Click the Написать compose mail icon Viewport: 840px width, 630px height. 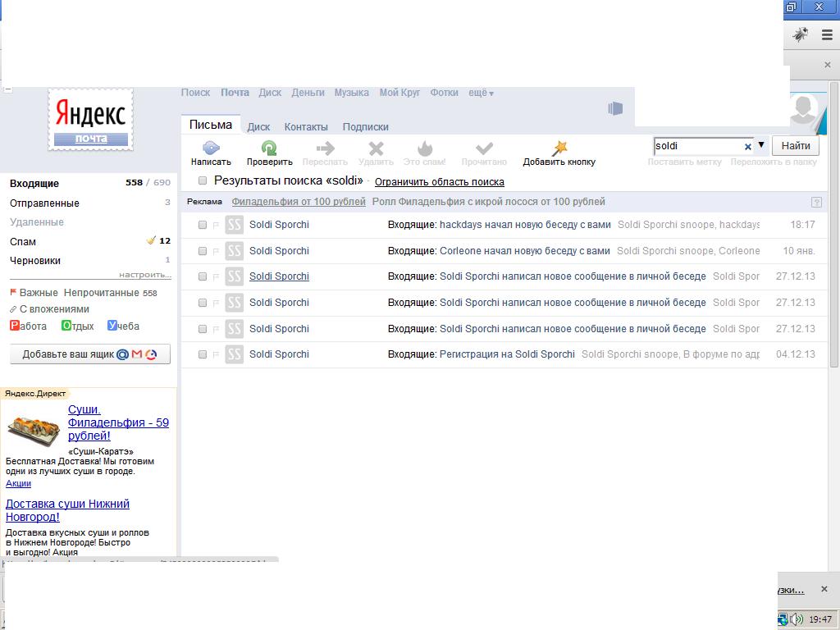pos(211,148)
